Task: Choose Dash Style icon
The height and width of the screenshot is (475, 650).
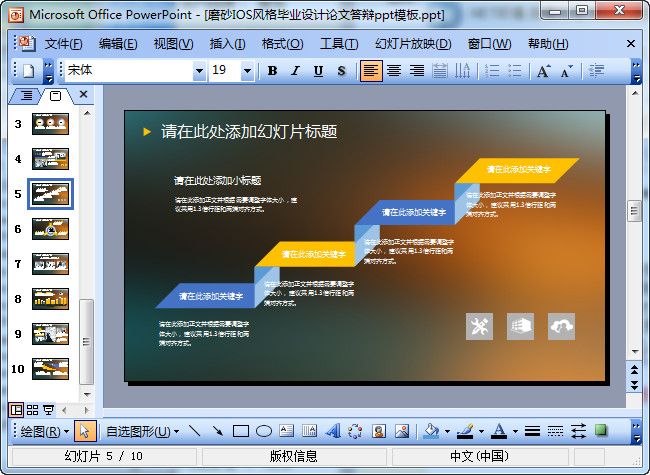Action: coord(555,431)
